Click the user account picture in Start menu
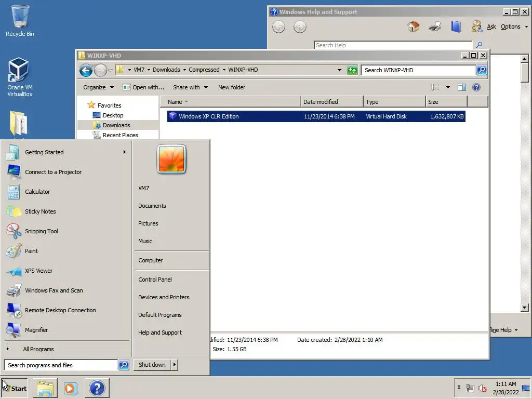Screen dimensions: 532x399 (171, 159)
